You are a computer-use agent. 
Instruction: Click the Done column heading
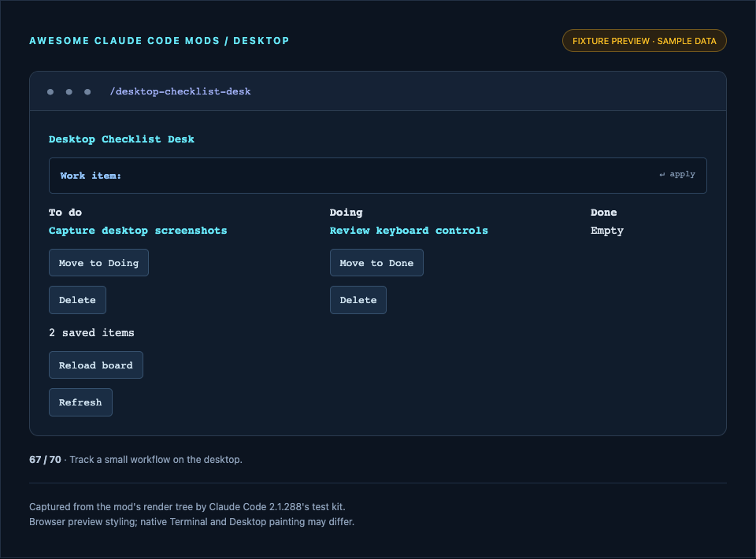pos(603,212)
